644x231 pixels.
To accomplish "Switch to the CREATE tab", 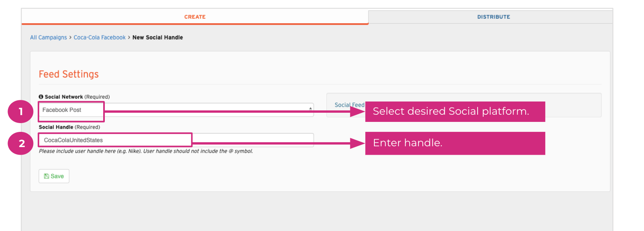I will coord(195,17).
